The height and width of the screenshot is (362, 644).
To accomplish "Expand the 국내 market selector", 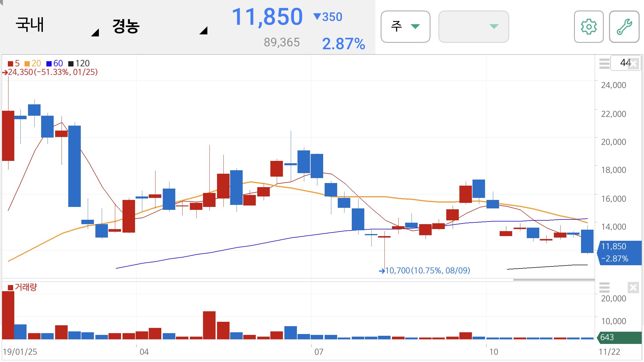I will click(57, 26).
